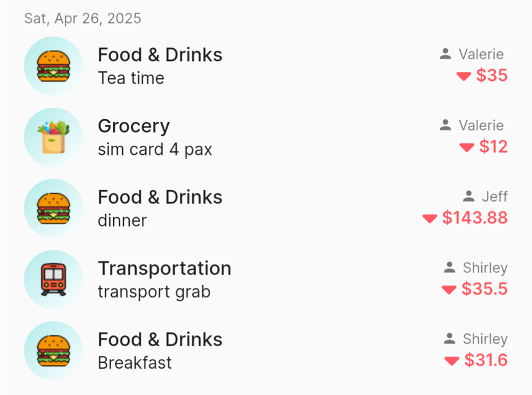Screen dimensions: 532x395
Task: Select the sim card 4 pax description text
Action: pyautogui.click(x=155, y=149)
